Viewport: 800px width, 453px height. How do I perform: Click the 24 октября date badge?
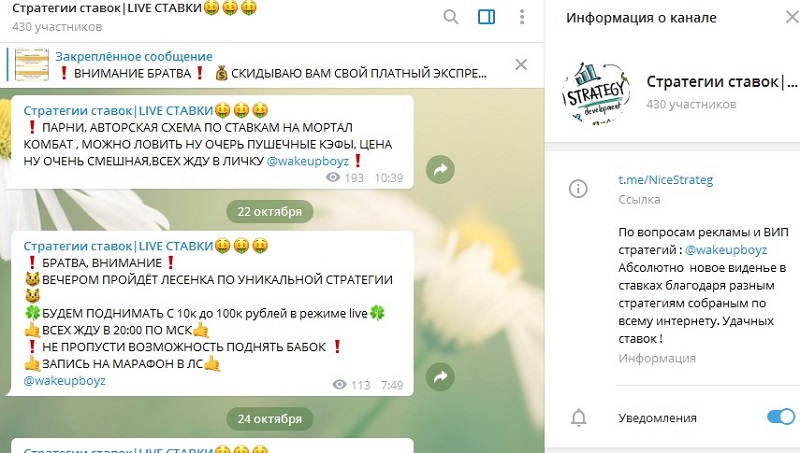coord(269,418)
